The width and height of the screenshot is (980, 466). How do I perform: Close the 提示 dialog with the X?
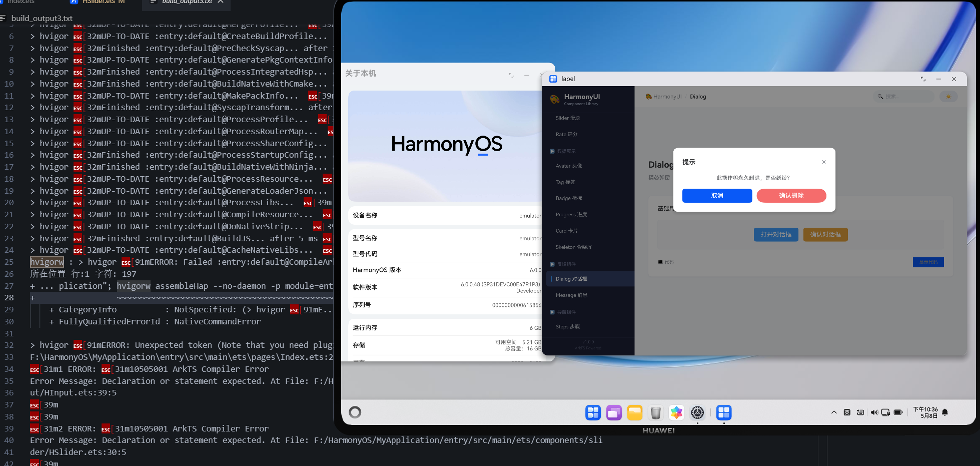click(x=824, y=162)
